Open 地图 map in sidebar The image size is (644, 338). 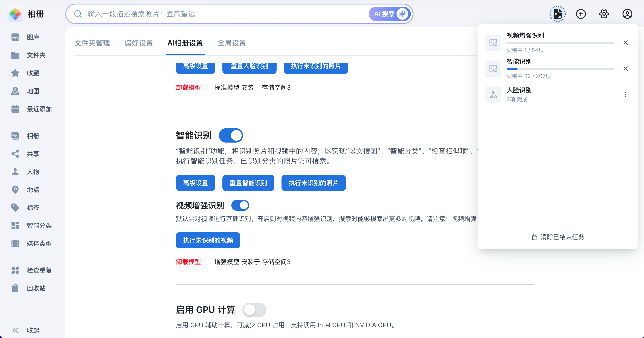coord(33,91)
